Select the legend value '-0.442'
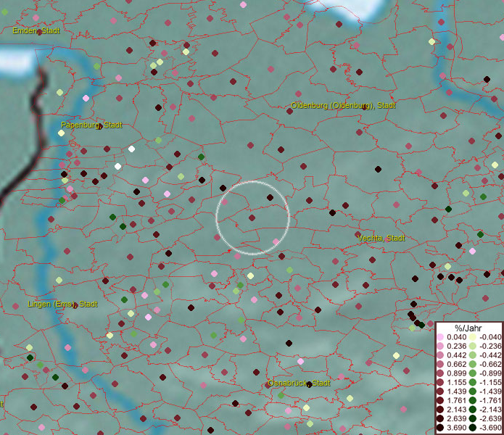This screenshot has width=504, height=435. (x=490, y=355)
